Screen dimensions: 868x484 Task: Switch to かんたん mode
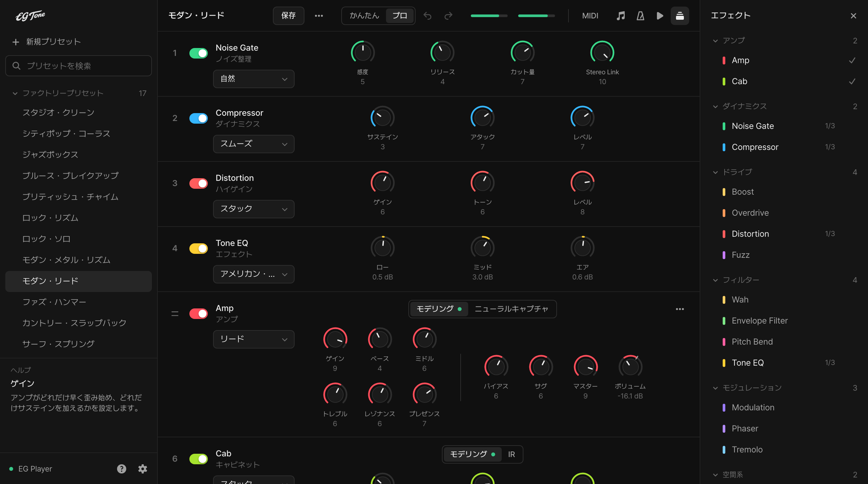364,15
